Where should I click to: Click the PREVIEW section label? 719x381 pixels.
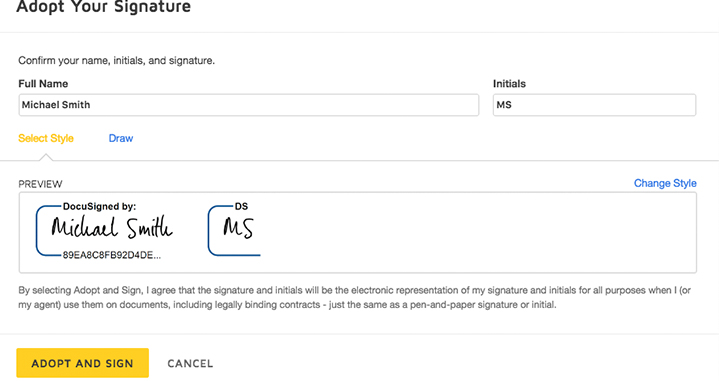click(x=40, y=184)
